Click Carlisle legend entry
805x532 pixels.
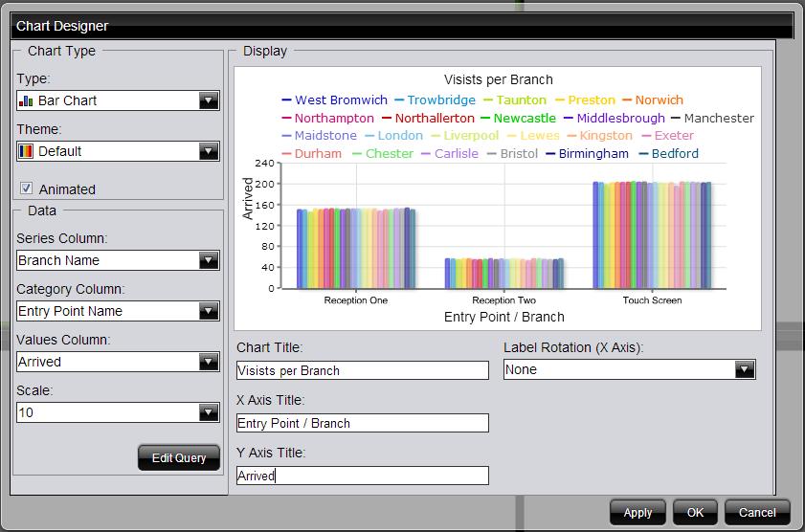[x=450, y=153]
